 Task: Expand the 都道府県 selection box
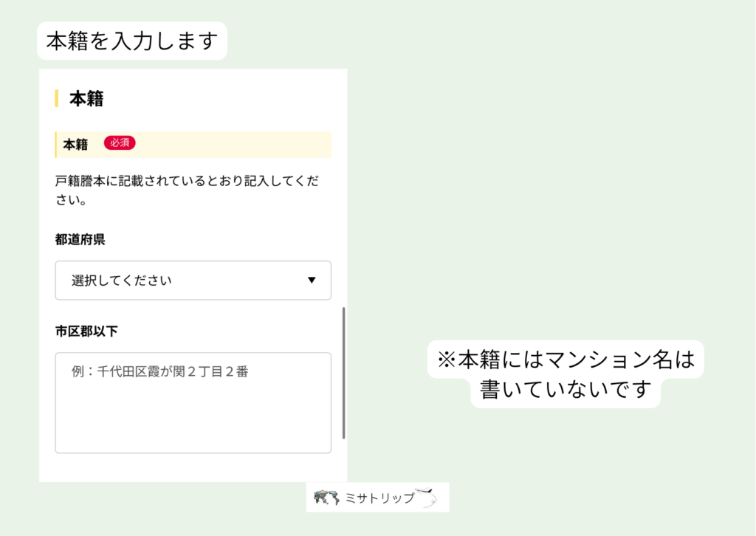point(192,281)
